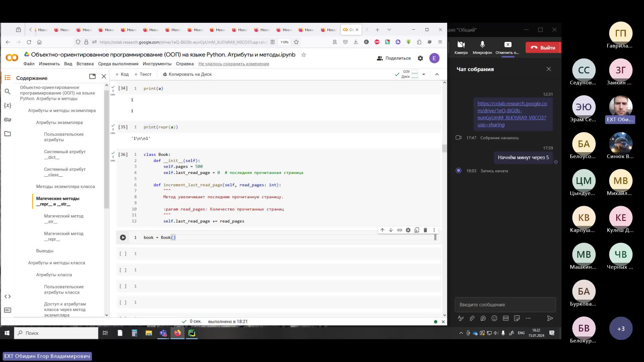Attach file in meeting chat

click(472, 318)
